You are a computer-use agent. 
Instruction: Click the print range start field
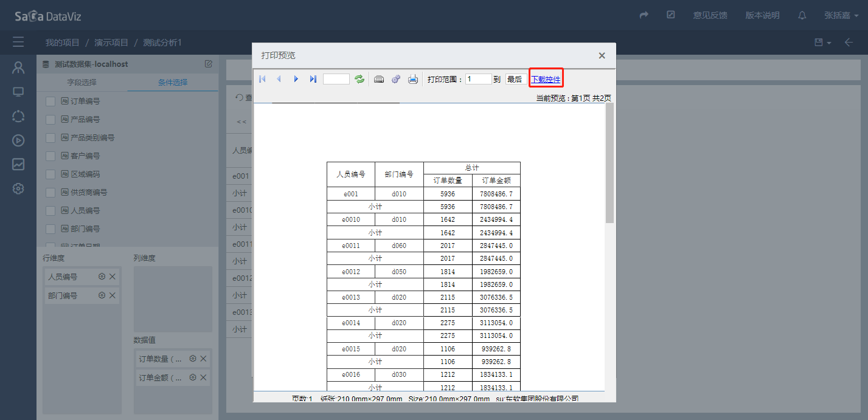[x=479, y=79]
